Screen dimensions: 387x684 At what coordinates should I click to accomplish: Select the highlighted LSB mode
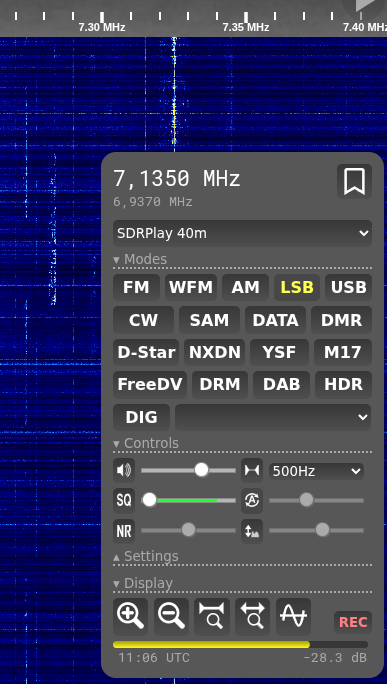[297, 287]
